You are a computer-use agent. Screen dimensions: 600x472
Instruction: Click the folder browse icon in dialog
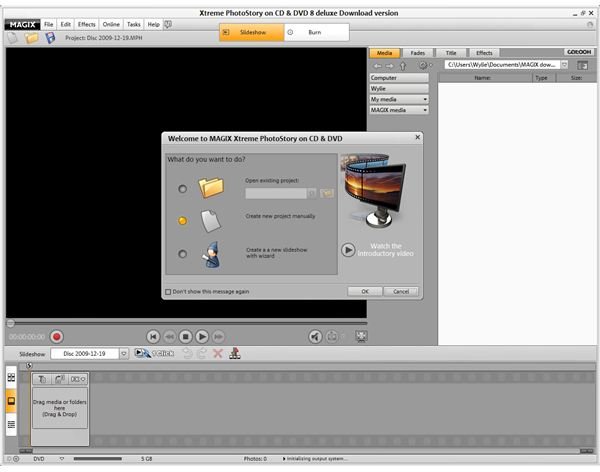[x=327, y=193]
